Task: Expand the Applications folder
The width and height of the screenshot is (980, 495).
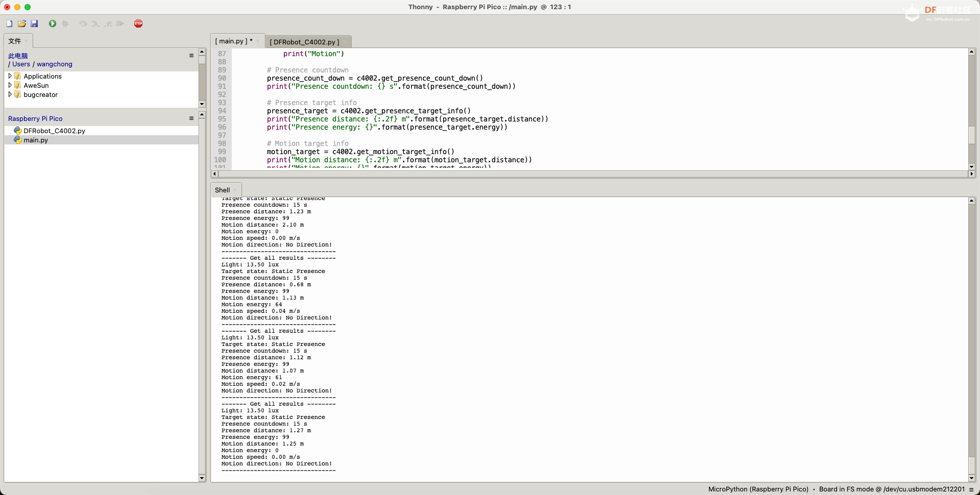Action: point(10,76)
